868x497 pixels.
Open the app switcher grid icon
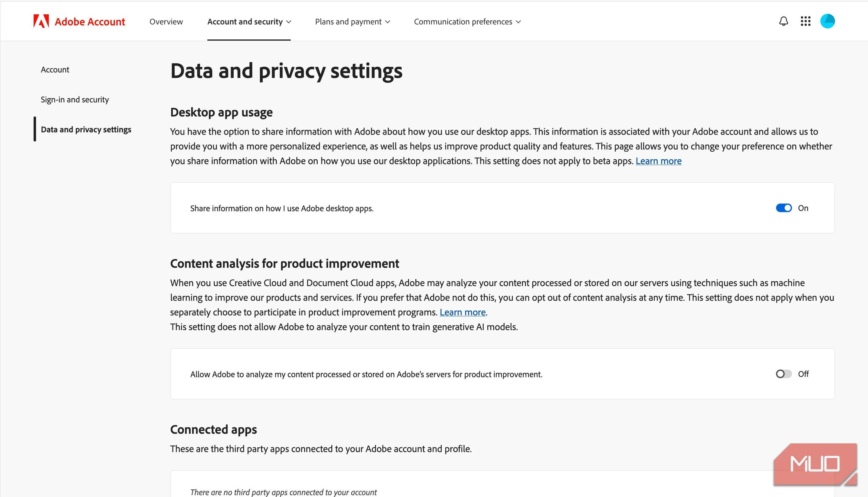point(806,21)
